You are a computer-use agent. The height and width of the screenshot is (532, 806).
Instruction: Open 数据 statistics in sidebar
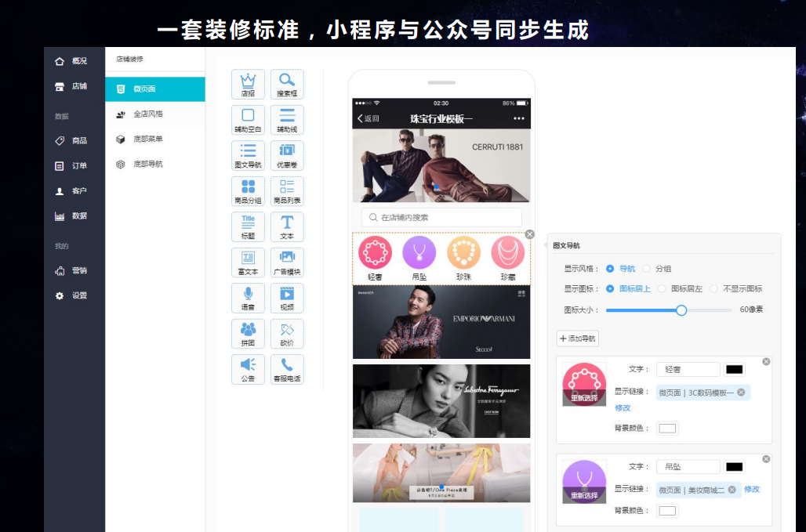pyautogui.click(x=71, y=216)
